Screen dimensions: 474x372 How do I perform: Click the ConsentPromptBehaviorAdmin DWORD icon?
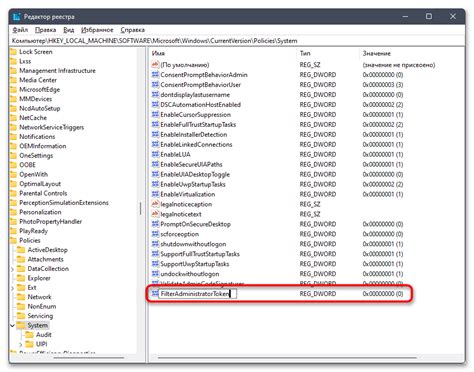point(155,75)
